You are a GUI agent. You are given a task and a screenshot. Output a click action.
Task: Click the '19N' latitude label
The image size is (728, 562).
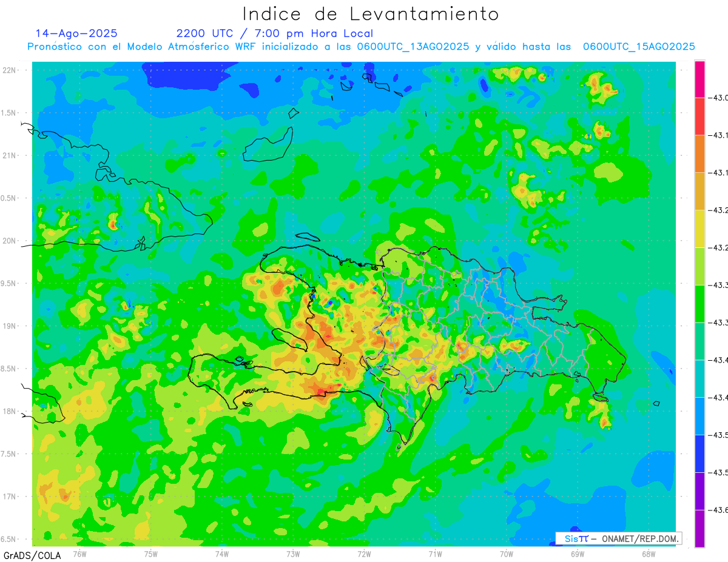point(8,326)
